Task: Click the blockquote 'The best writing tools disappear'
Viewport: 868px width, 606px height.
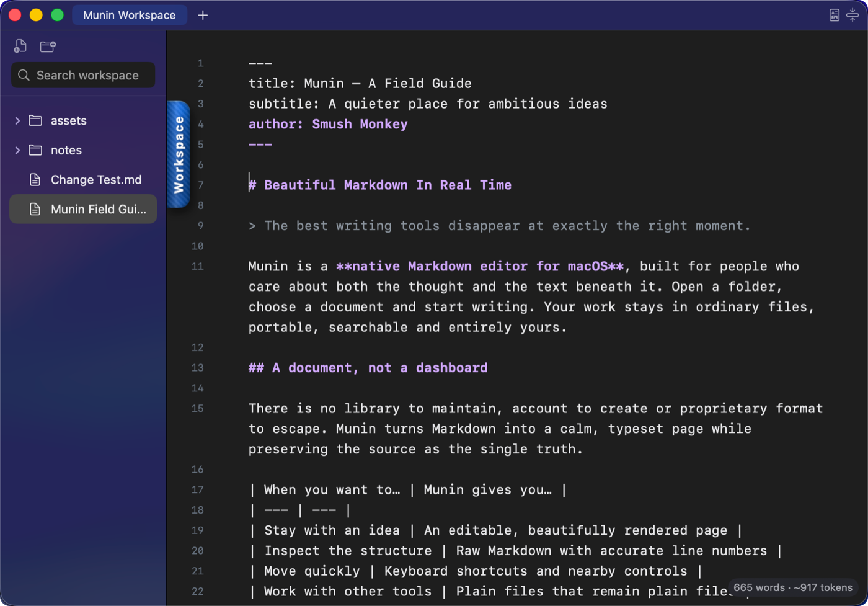Action: 500,226
